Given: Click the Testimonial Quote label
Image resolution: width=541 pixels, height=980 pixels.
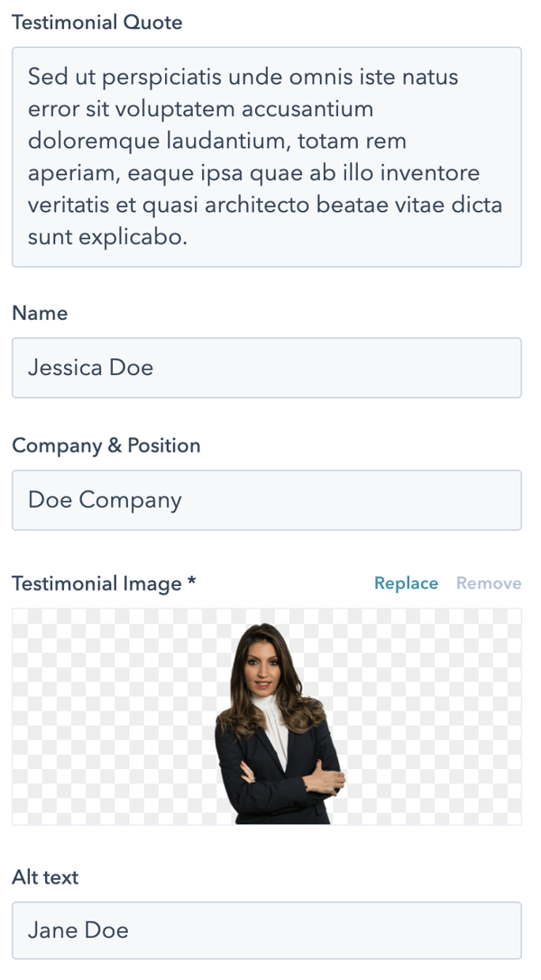Looking at the screenshot, I should [96, 23].
